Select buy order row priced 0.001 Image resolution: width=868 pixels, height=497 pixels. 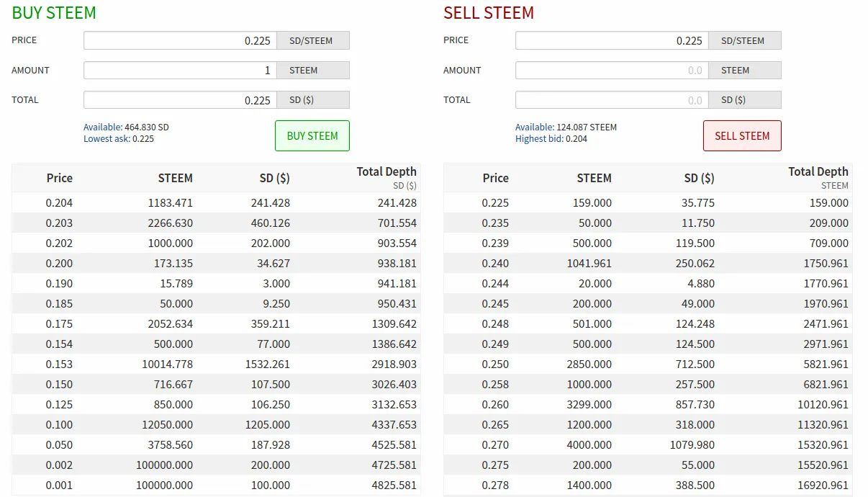coord(217,485)
